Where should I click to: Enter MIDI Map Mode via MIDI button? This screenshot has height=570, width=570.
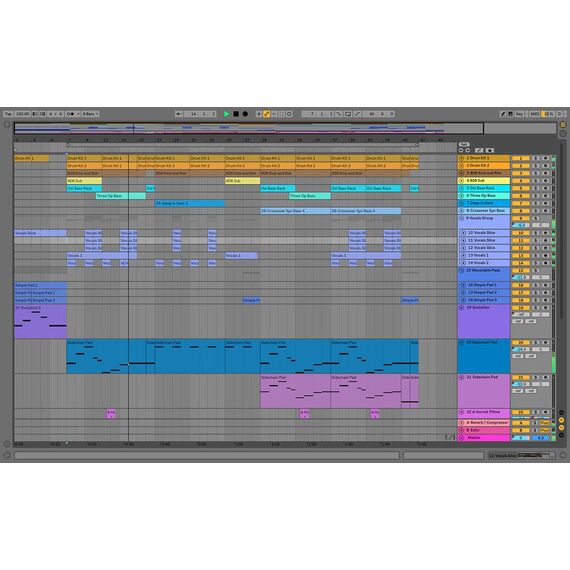[534, 114]
